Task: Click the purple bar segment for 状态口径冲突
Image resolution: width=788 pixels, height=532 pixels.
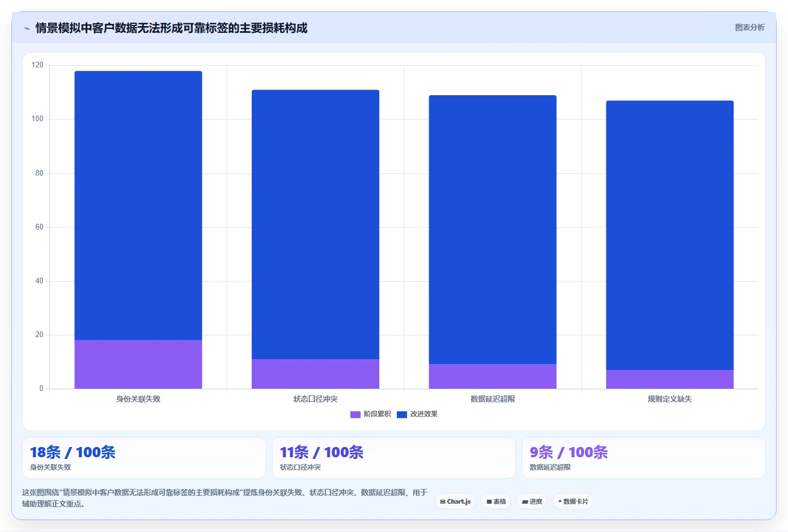Action: point(315,374)
